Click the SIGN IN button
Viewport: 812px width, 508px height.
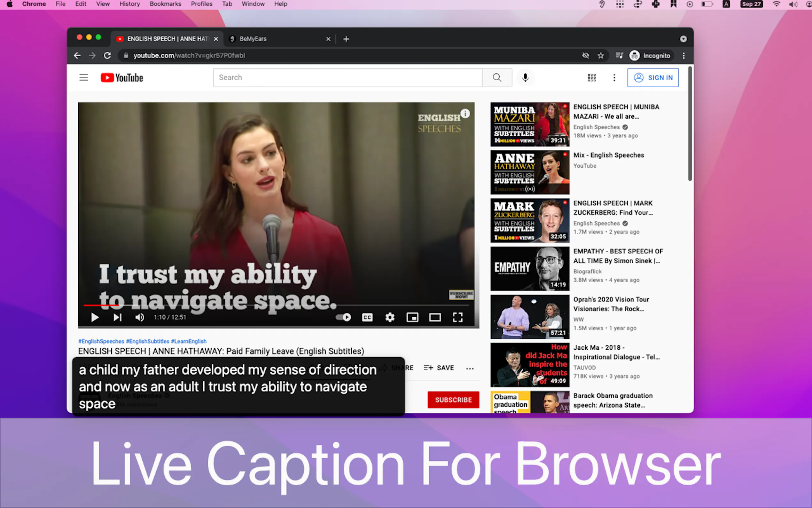click(653, 78)
